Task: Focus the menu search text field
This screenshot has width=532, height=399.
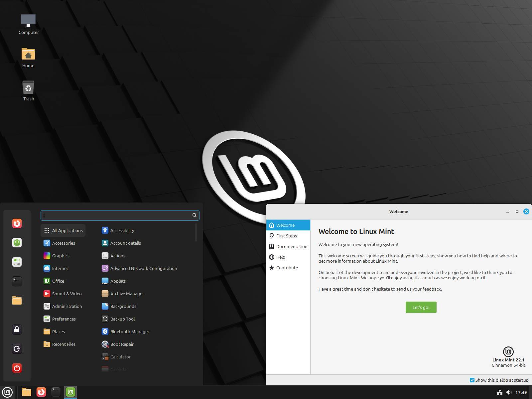Action: coord(120,215)
